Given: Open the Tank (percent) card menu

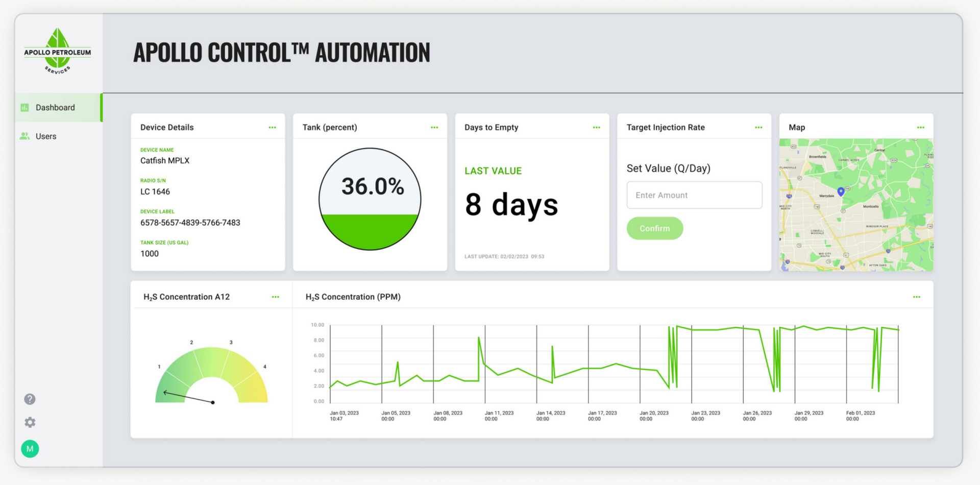Looking at the screenshot, I should tap(434, 127).
